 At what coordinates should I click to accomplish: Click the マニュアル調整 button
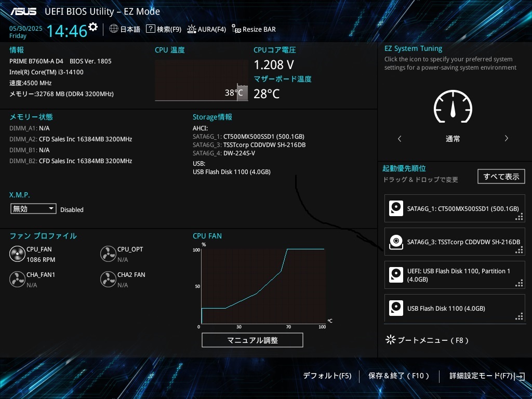pyautogui.click(x=252, y=340)
